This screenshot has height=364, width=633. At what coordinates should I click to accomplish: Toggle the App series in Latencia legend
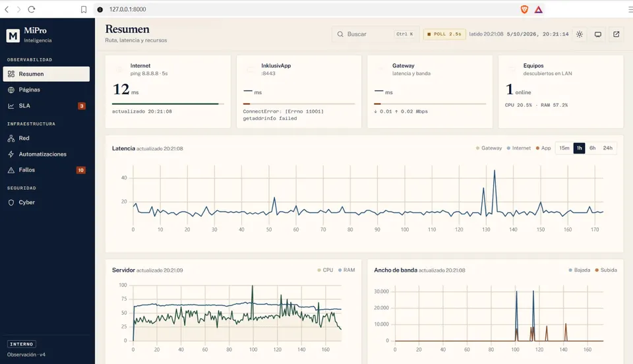pyautogui.click(x=543, y=148)
